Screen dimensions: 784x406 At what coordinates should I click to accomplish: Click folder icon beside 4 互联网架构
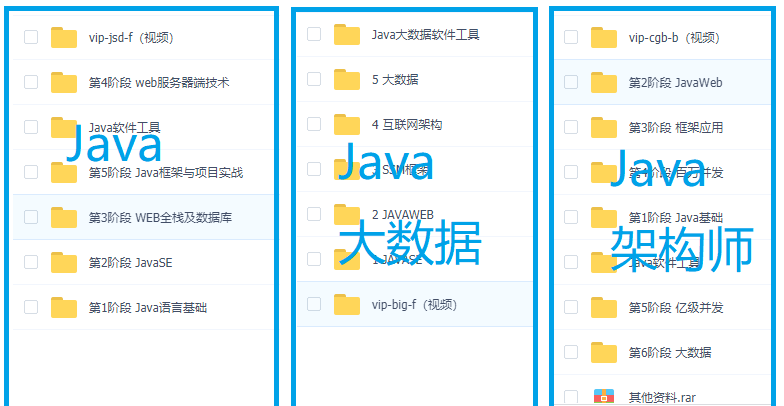coord(347,124)
